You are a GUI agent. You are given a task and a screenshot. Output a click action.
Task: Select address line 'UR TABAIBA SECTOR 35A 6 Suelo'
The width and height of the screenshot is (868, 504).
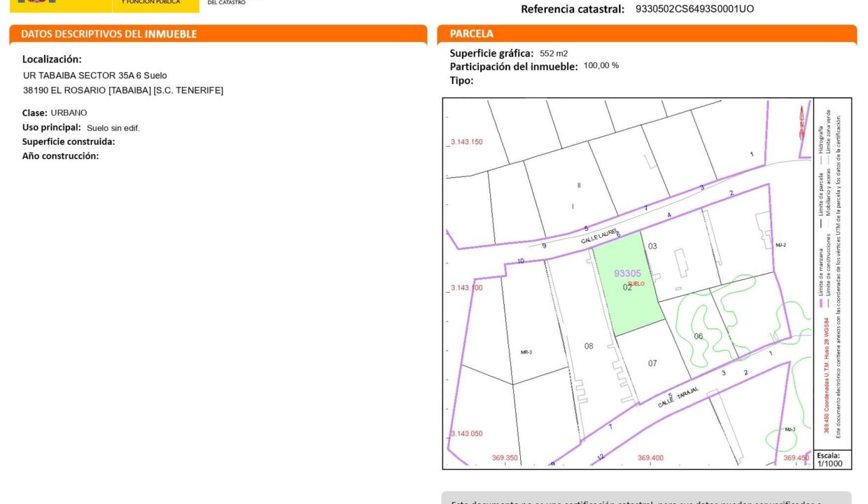(x=95, y=75)
